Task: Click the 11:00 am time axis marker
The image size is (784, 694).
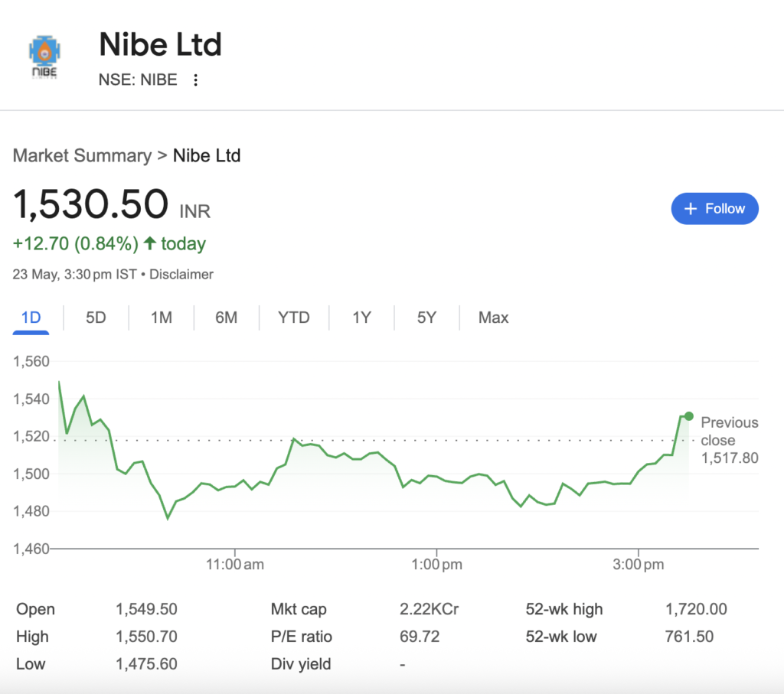Action: (x=235, y=565)
